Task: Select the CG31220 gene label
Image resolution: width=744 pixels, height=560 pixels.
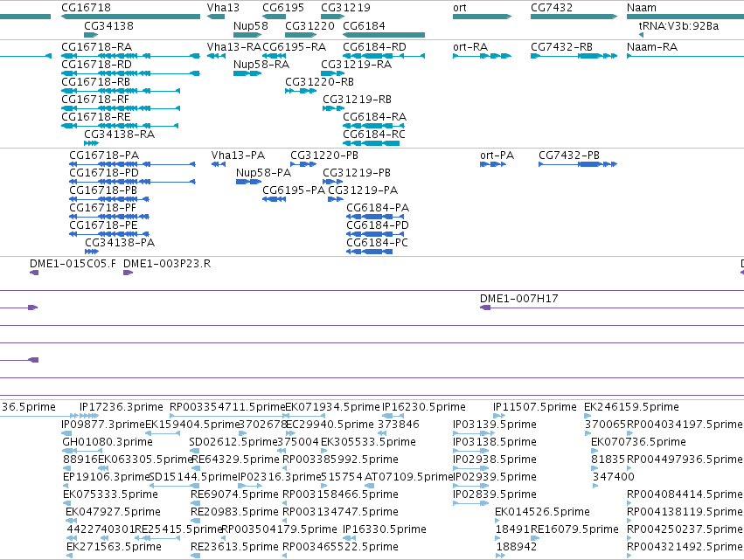Action: click(309, 25)
